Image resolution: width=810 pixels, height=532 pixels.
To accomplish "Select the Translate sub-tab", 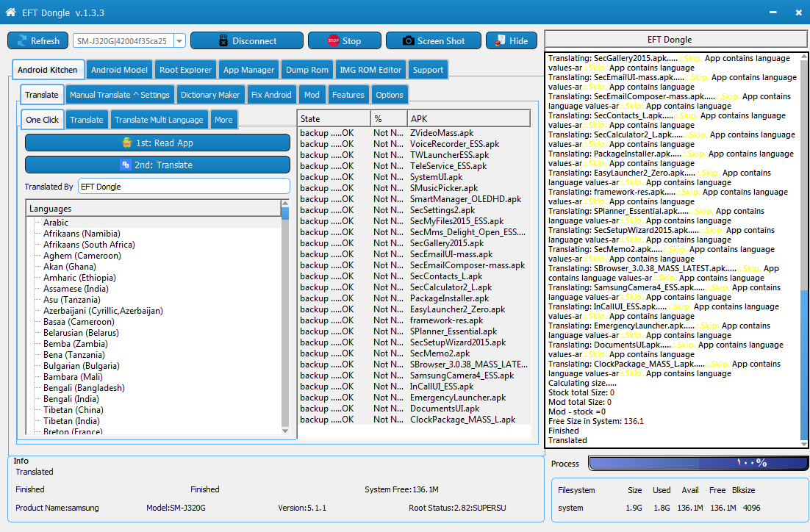I will point(42,95).
